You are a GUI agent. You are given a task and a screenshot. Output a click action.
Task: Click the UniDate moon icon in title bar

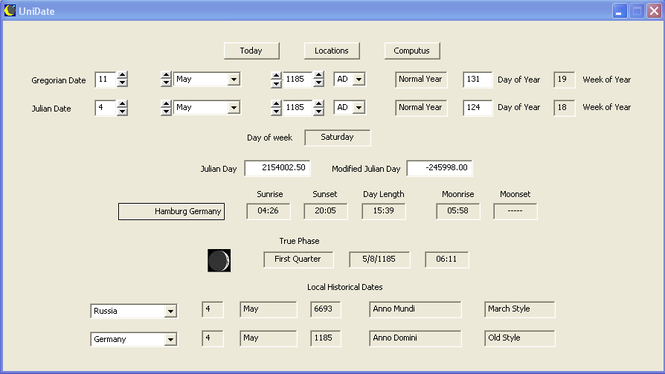click(x=9, y=11)
